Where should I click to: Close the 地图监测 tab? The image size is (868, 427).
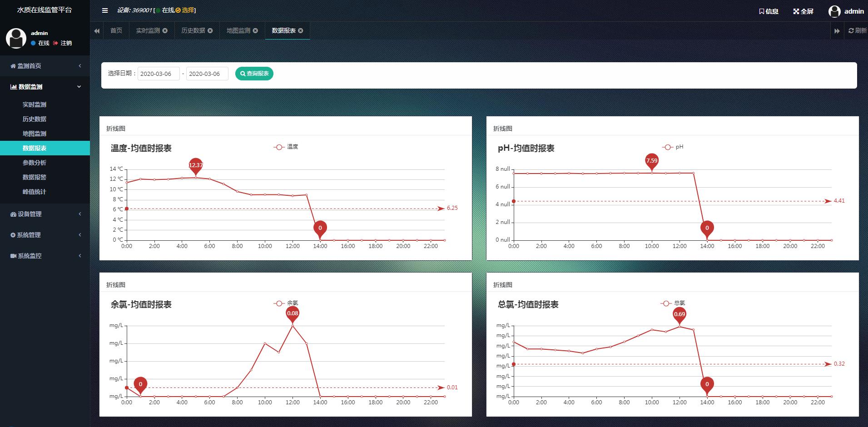(255, 31)
